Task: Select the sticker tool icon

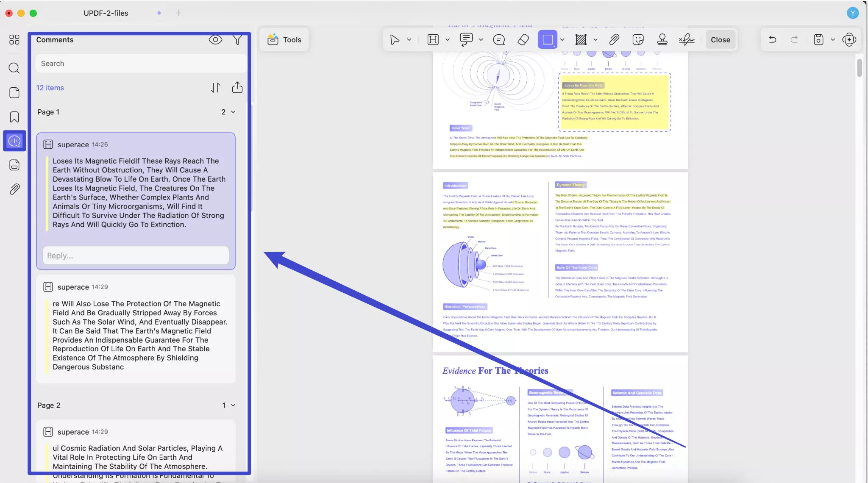Action: [x=638, y=40]
